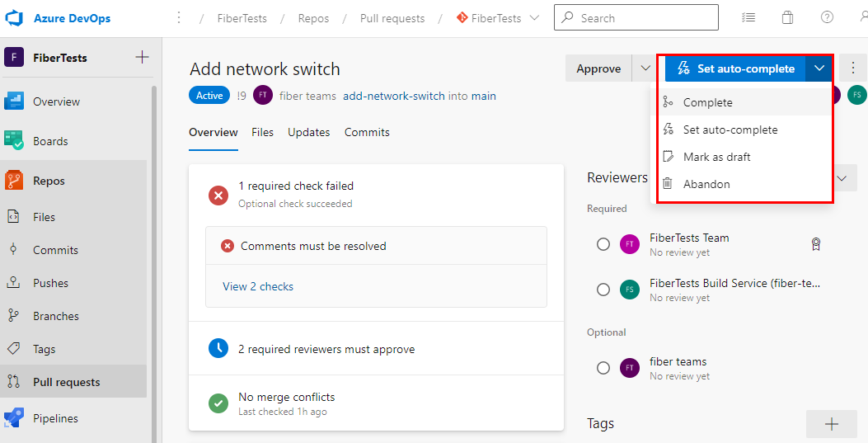The image size is (868, 443).
Task: Click the blue Set auto-complete button
Action: coord(735,68)
